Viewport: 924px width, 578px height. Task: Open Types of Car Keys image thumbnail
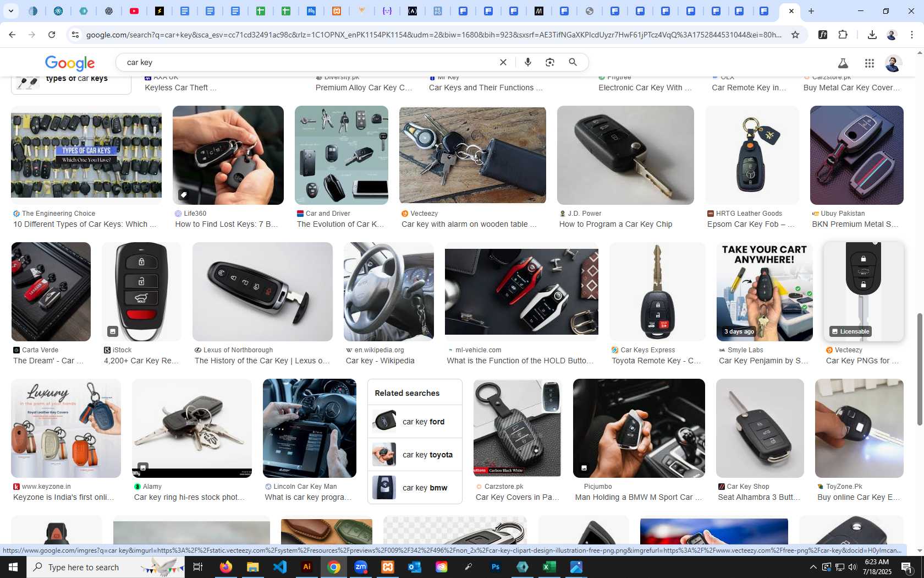(86, 155)
